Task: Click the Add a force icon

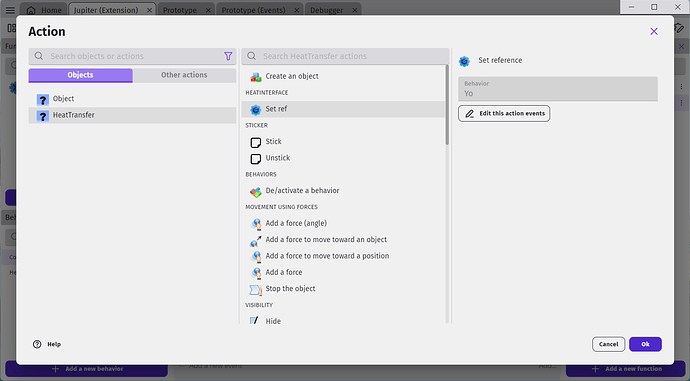Action: [256, 273]
